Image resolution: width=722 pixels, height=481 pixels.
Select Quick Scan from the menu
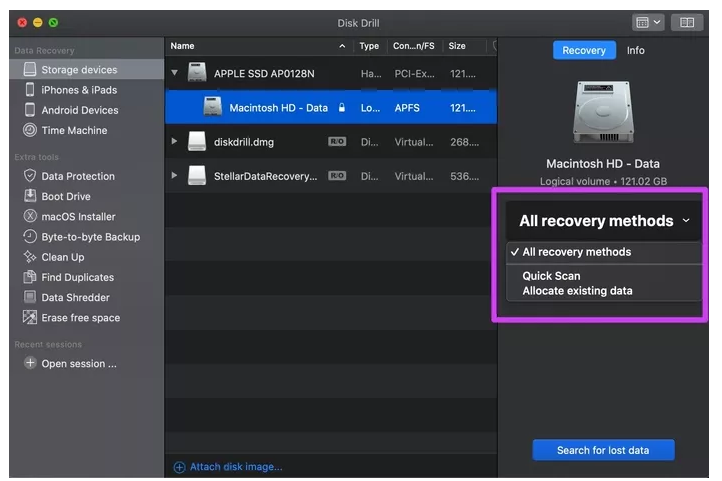coord(551,276)
